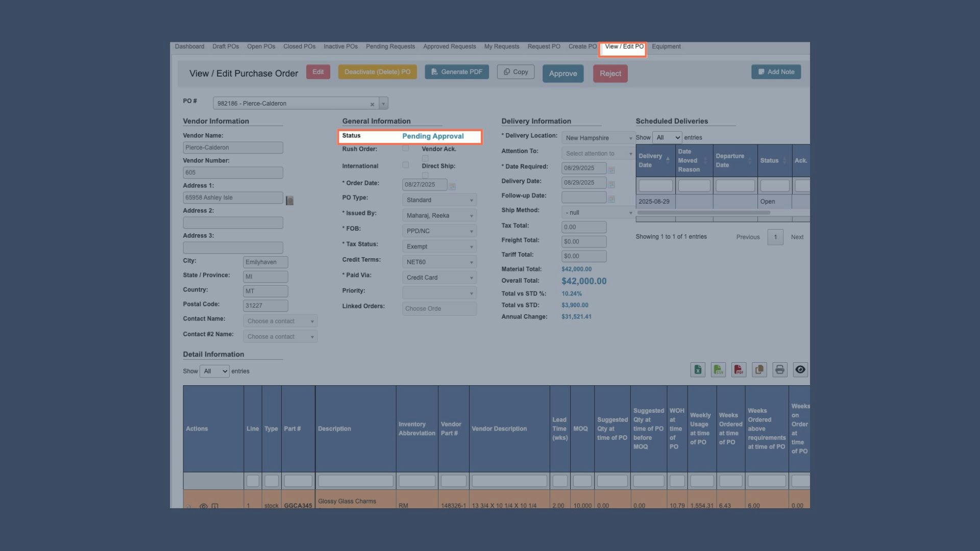980x551 pixels.
Task: Click the Generate PDF button
Action: (x=456, y=72)
